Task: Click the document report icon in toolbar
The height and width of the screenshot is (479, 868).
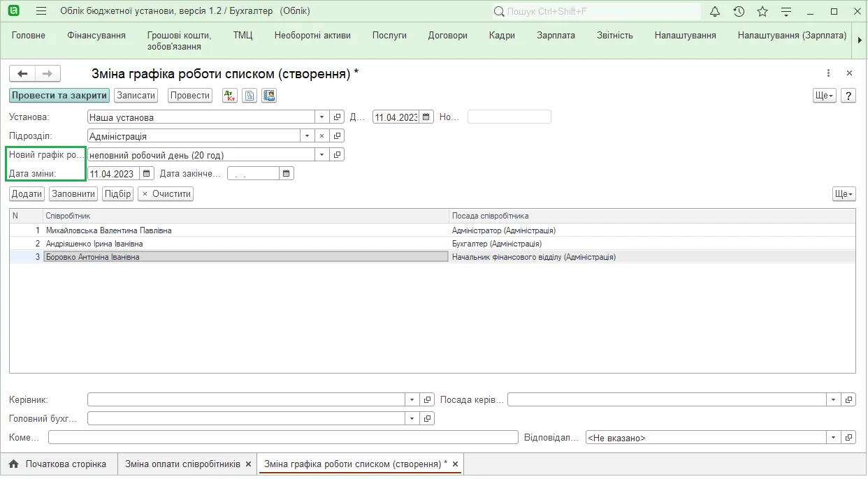Action: point(249,96)
